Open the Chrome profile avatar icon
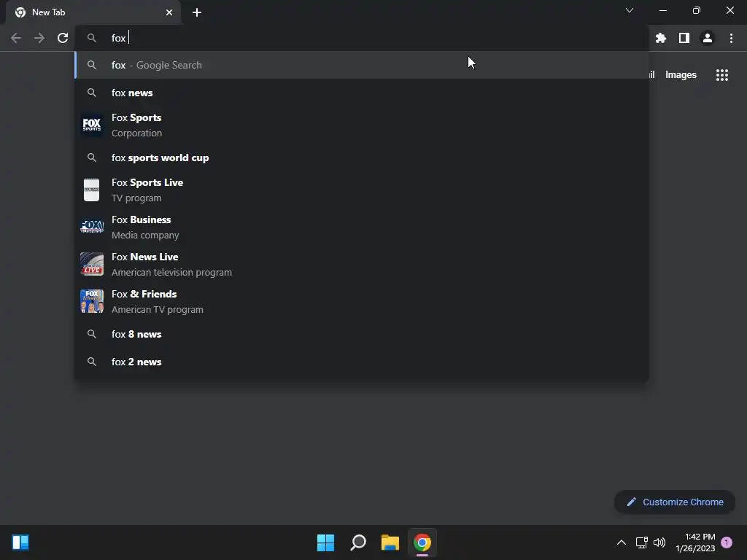The width and height of the screenshot is (747, 560). pyautogui.click(x=708, y=38)
